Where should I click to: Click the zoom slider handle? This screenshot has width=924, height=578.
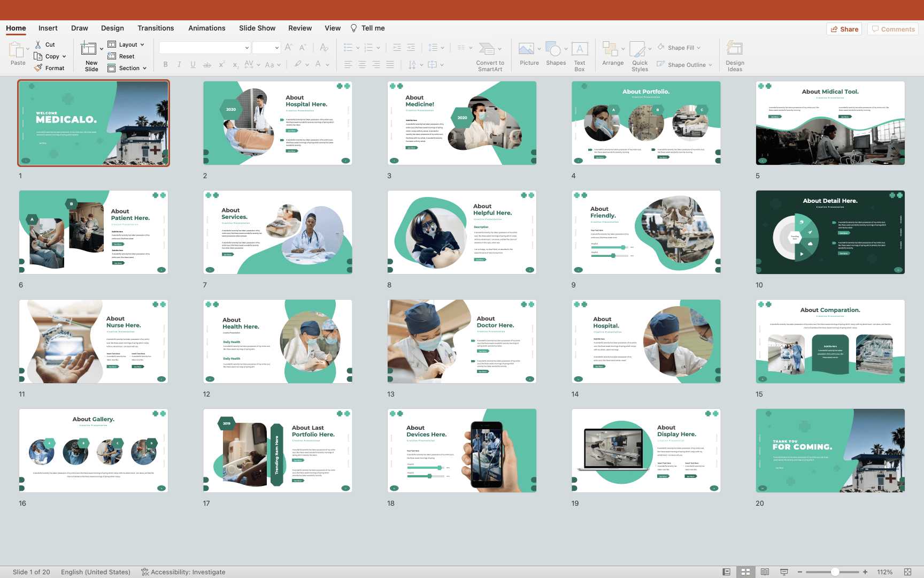click(835, 572)
